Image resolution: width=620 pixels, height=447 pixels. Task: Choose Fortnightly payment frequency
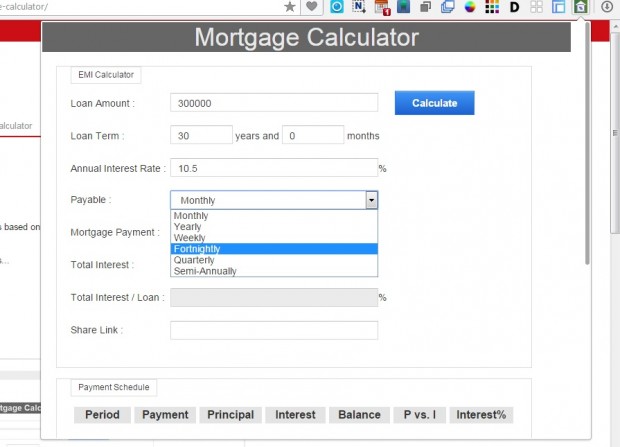(197, 249)
